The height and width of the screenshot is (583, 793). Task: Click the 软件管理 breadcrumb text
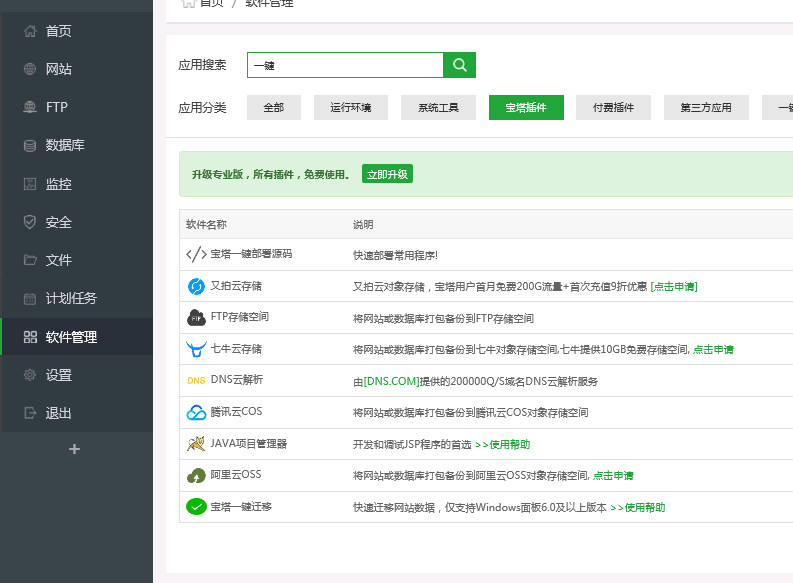[269, 4]
